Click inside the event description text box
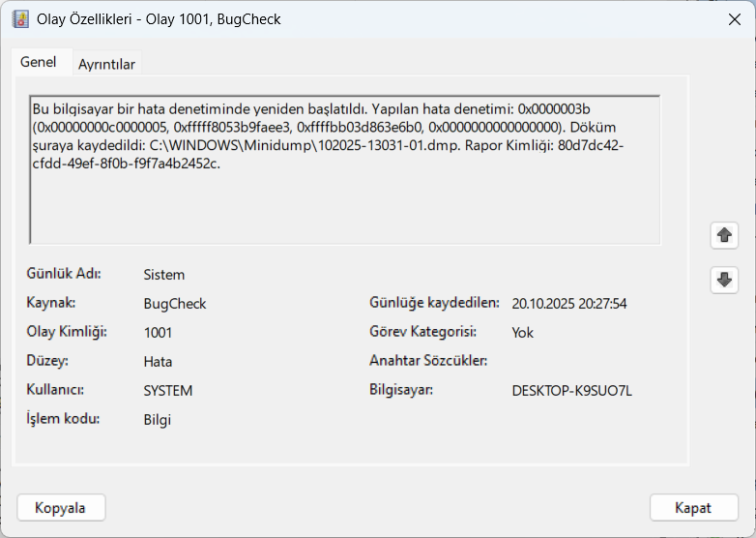Viewport: 756px width, 538px height. click(x=344, y=169)
